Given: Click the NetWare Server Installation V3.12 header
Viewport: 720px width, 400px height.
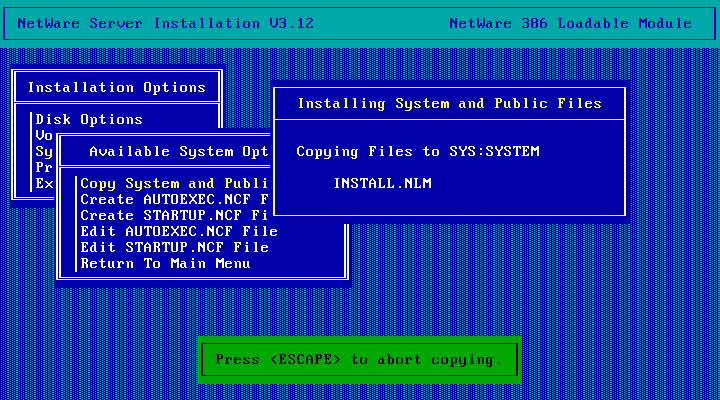Looking at the screenshot, I should (x=165, y=23).
